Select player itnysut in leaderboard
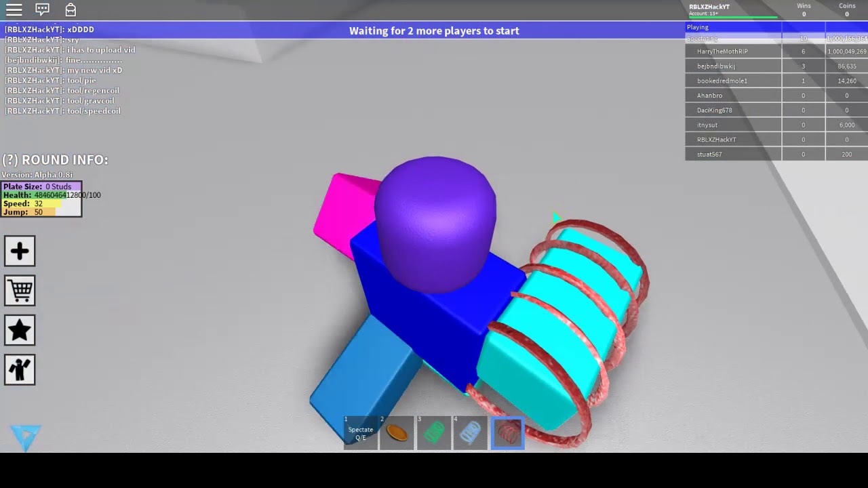 (x=733, y=125)
